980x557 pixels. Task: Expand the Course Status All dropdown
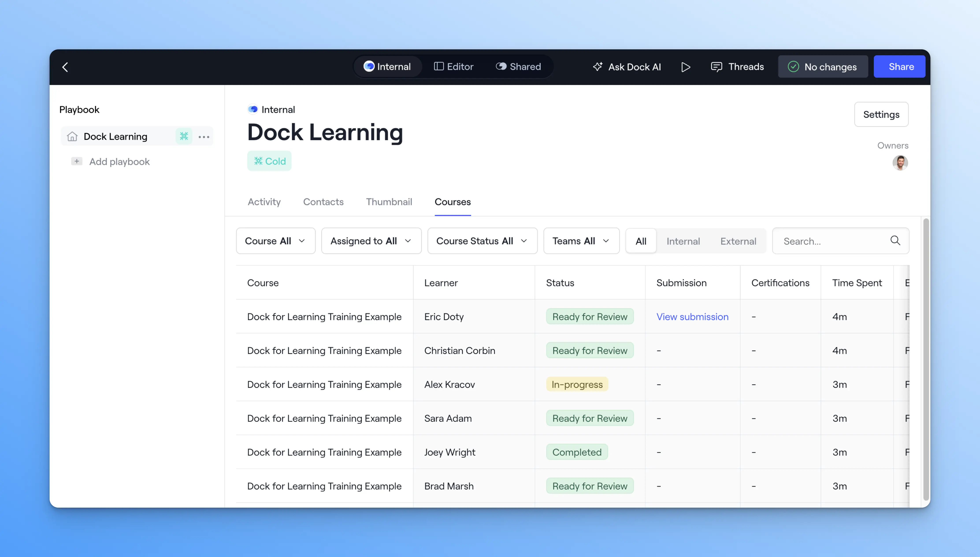pyautogui.click(x=482, y=241)
